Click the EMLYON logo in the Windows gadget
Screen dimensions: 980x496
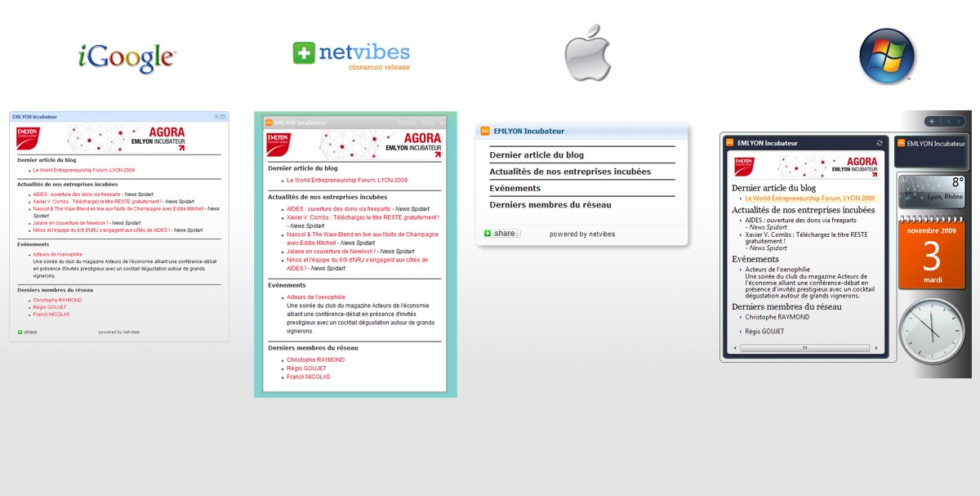743,166
